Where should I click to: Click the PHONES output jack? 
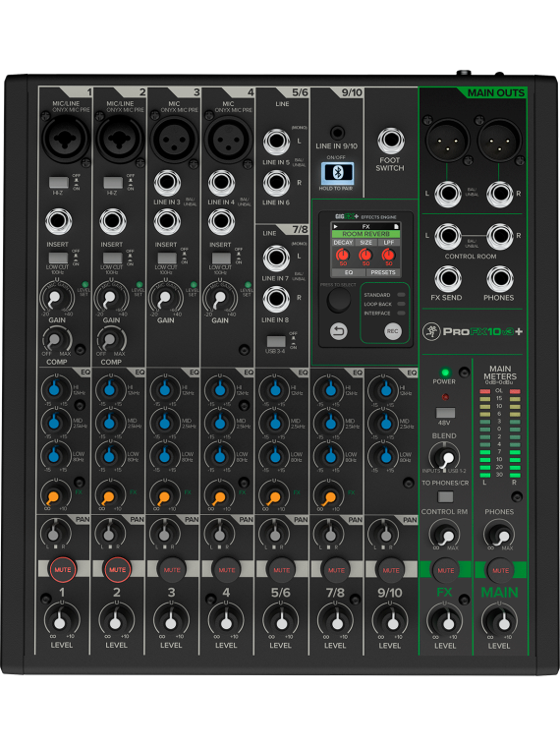pyautogui.click(x=499, y=280)
